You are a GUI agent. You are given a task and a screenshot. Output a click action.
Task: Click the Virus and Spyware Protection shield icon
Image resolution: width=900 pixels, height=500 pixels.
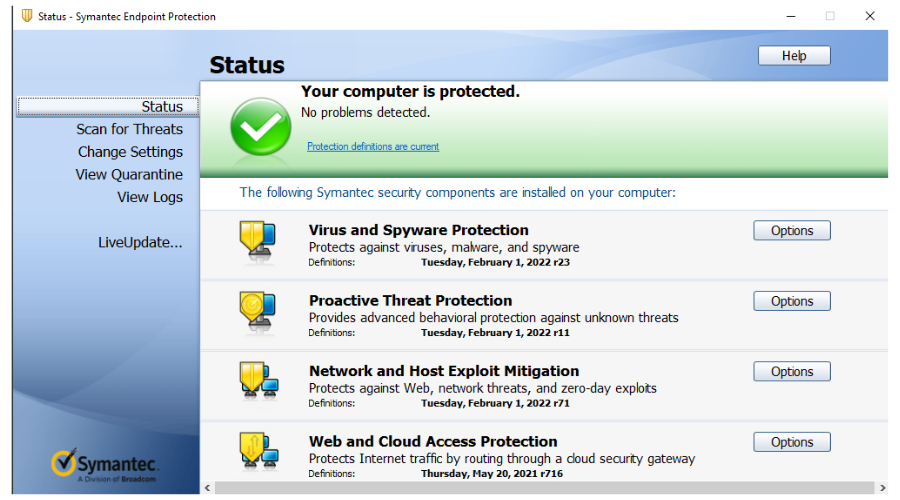click(258, 241)
